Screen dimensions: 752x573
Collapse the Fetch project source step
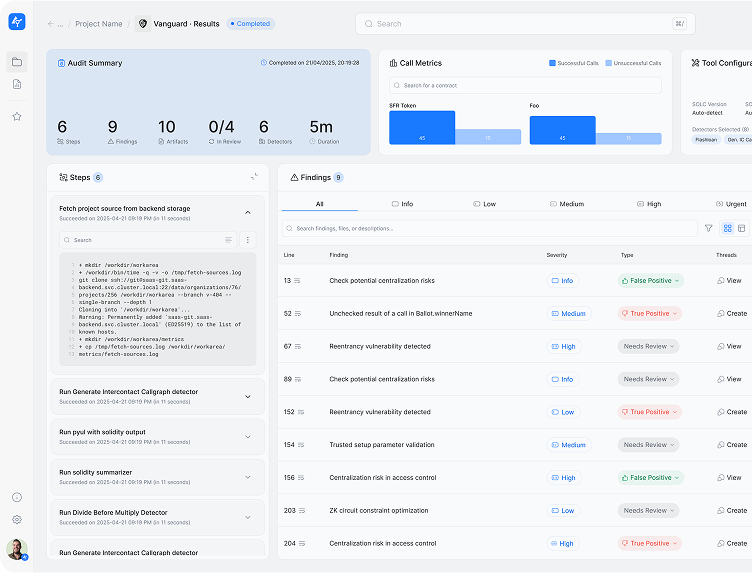tap(248, 212)
